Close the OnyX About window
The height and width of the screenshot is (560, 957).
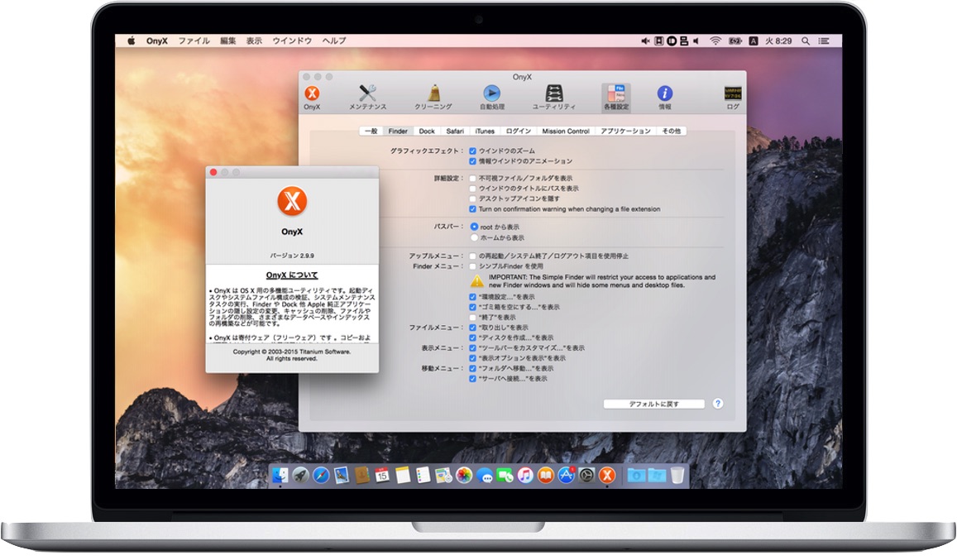213,173
